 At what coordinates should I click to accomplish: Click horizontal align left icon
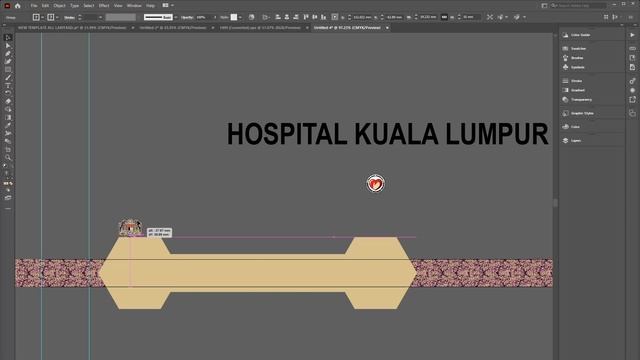278,17
